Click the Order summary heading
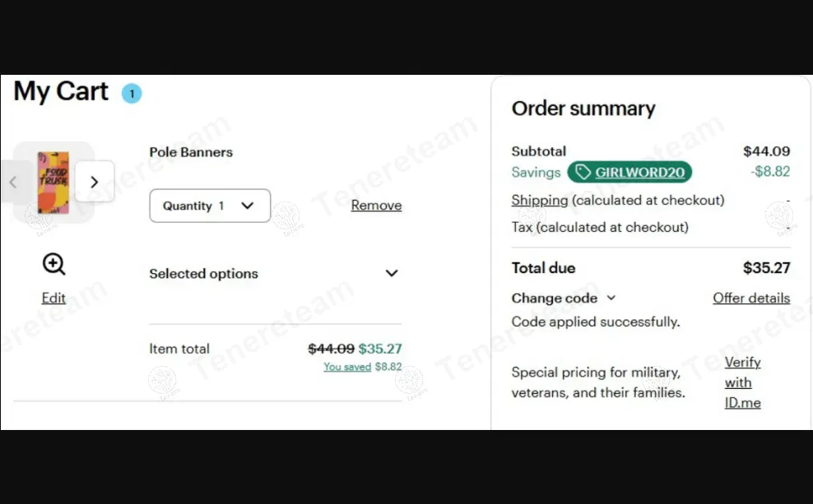This screenshot has width=813, height=504. (583, 109)
